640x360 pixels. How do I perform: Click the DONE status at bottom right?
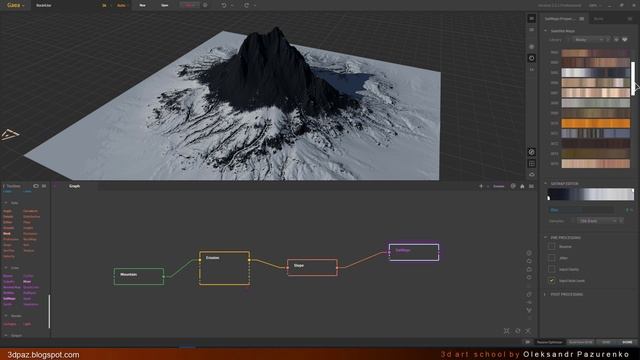coord(627,342)
